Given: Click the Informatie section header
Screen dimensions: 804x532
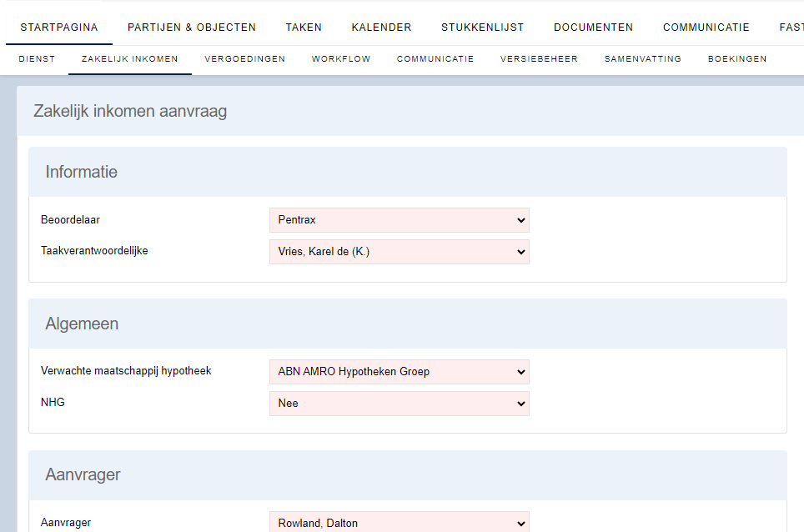Looking at the screenshot, I should click(408, 172).
